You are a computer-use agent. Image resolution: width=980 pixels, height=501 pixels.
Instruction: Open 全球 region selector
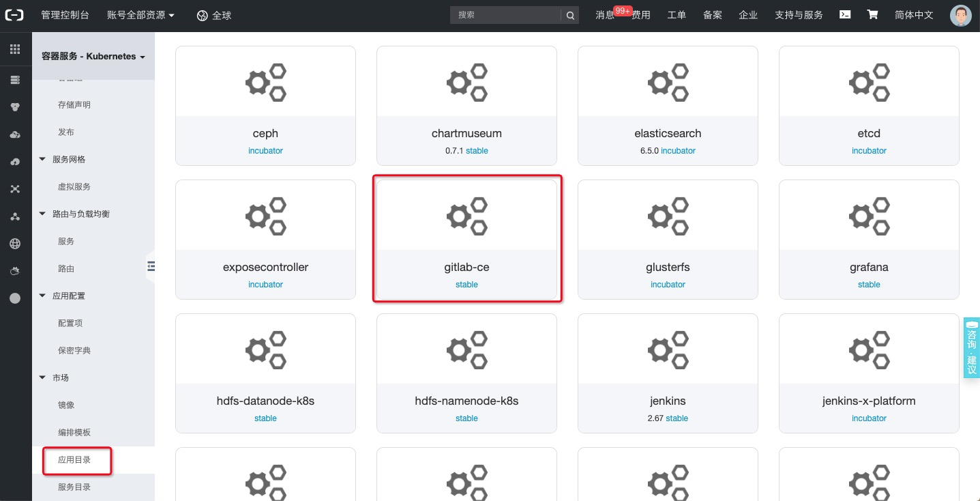[213, 15]
